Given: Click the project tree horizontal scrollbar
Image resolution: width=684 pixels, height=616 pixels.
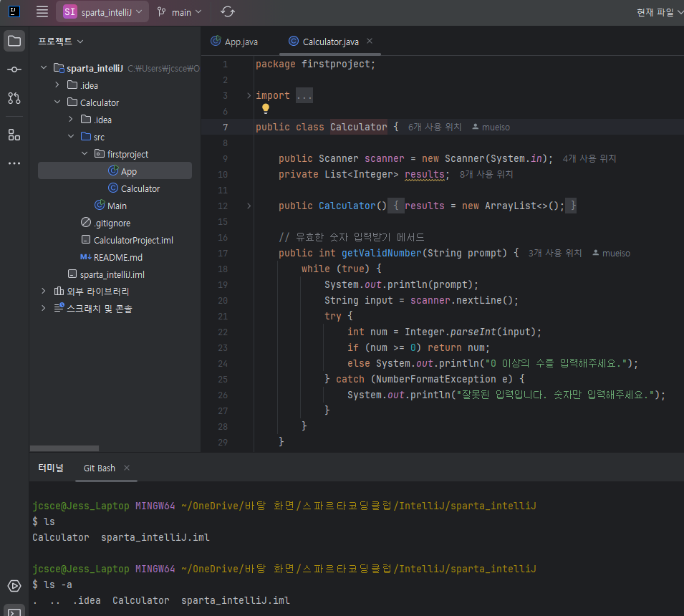Looking at the screenshot, I should pyautogui.click(x=64, y=448).
